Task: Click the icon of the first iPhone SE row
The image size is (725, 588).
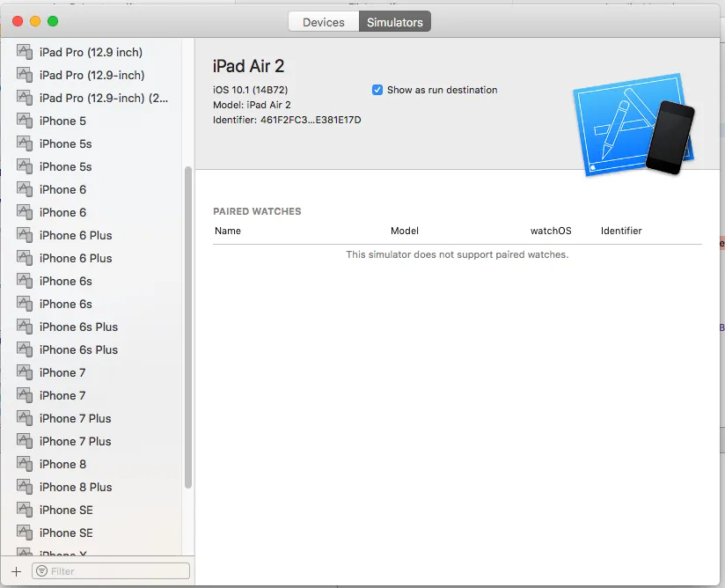Action: tap(25, 510)
